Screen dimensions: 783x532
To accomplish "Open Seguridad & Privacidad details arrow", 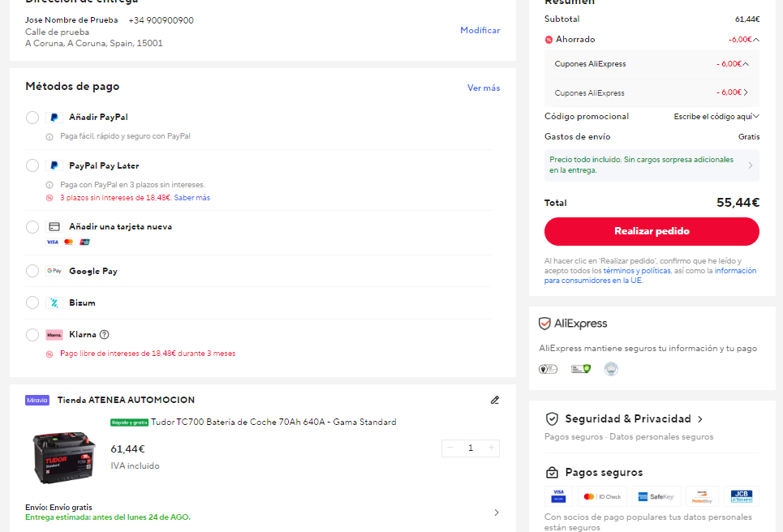I will click(700, 419).
